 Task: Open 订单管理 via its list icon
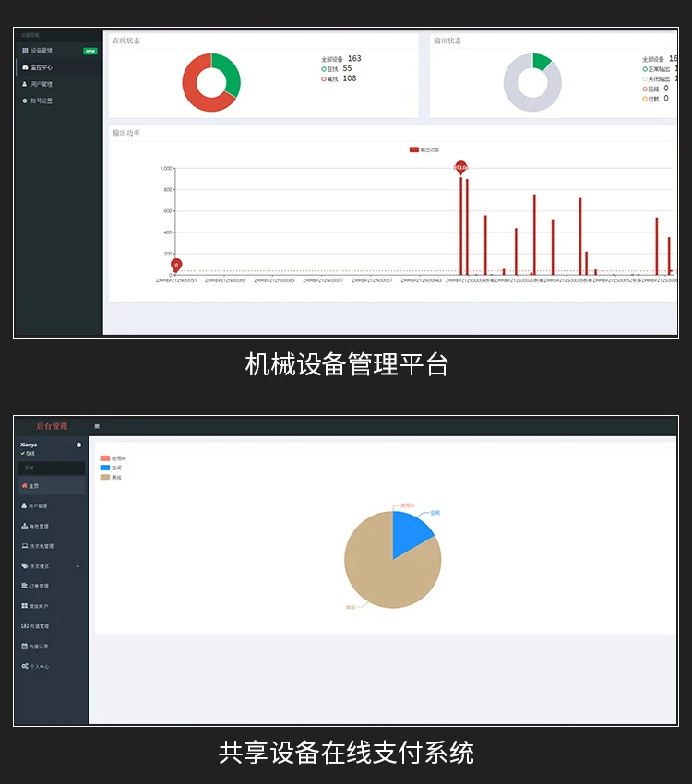pyautogui.click(x=25, y=586)
